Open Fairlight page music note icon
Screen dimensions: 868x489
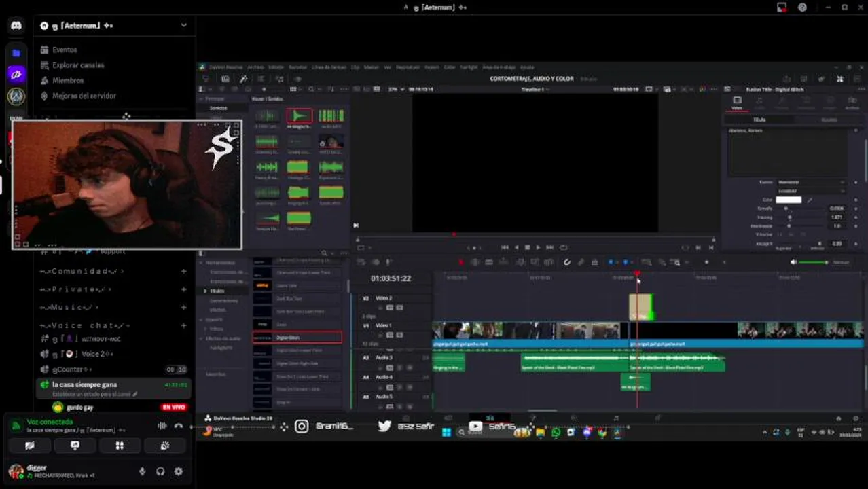click(616, 418)
